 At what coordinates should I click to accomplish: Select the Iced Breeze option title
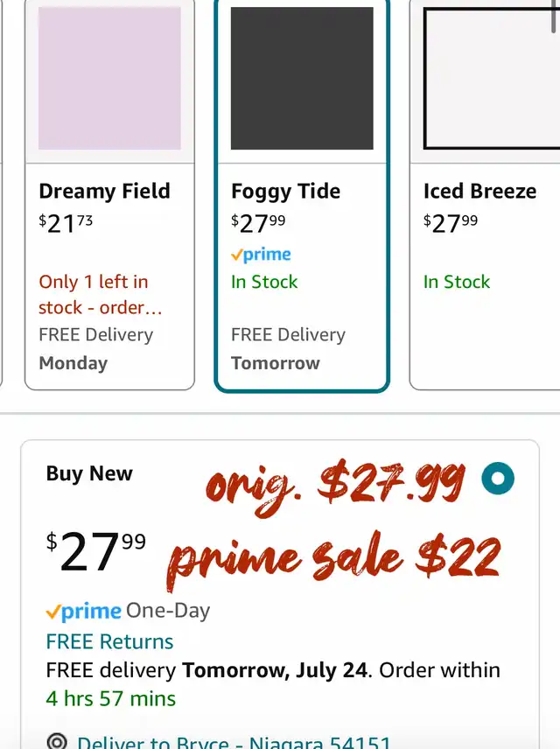point(479,191)
